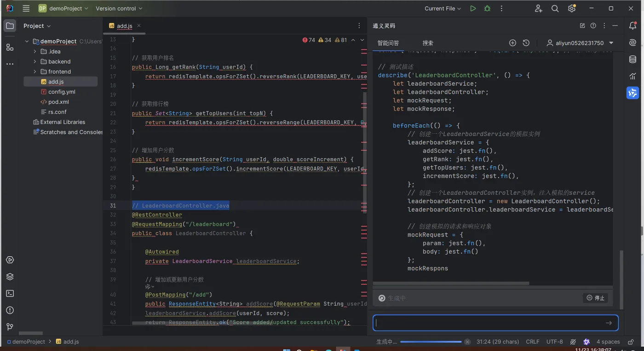Change CRLF line separator
Viewport: 644px width, 351px height.
[x=533, y=342]
